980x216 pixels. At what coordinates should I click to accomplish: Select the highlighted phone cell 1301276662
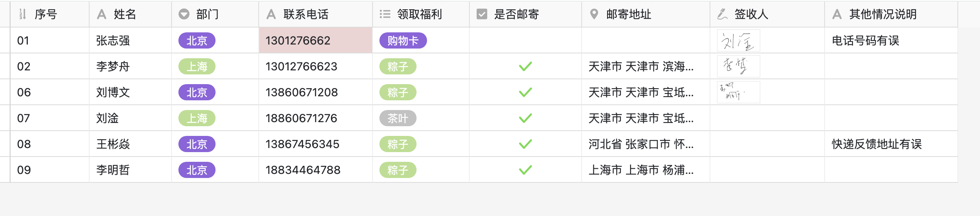[x=316, y=40]
